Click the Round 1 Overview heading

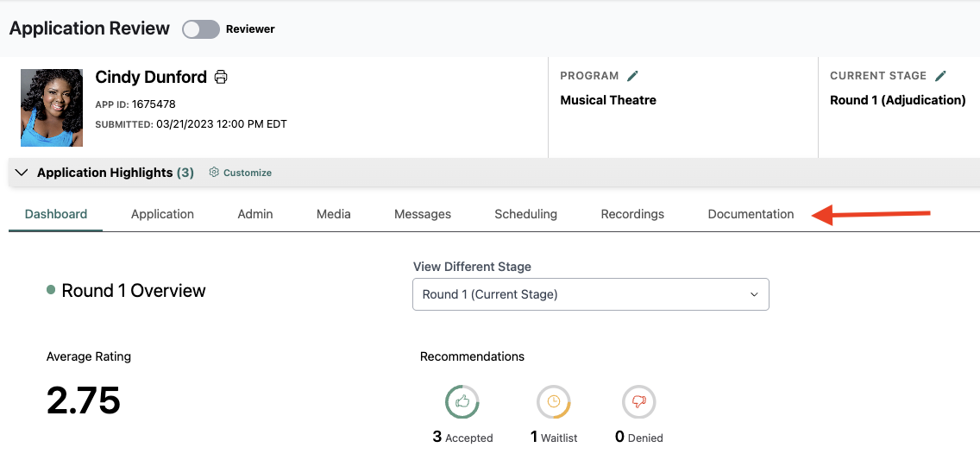click(133, 291)
